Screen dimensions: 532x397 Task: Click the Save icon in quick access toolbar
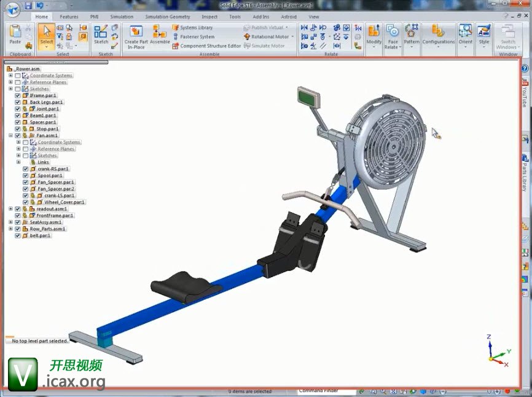tap(28, 6)
